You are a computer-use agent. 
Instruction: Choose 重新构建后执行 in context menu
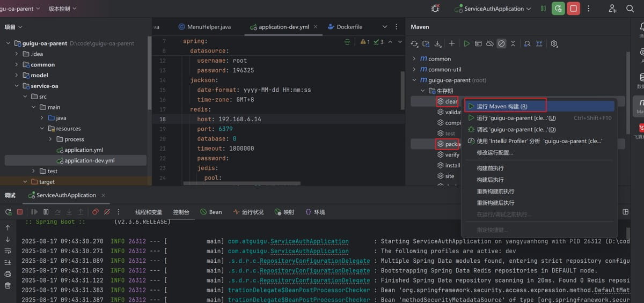pos(539,203)
